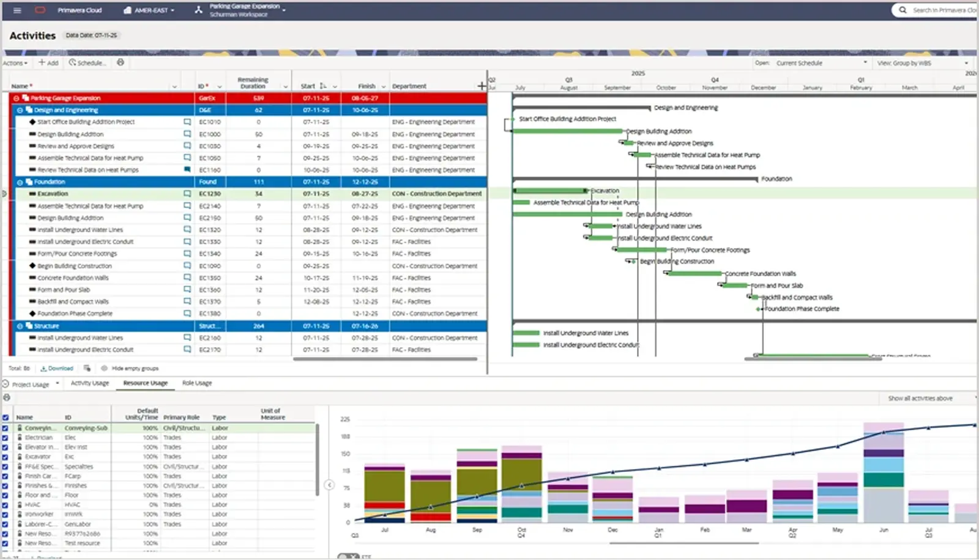Click the Show all activities above control
The width and height of the screenshot is (979, 560).
[920, 398]
